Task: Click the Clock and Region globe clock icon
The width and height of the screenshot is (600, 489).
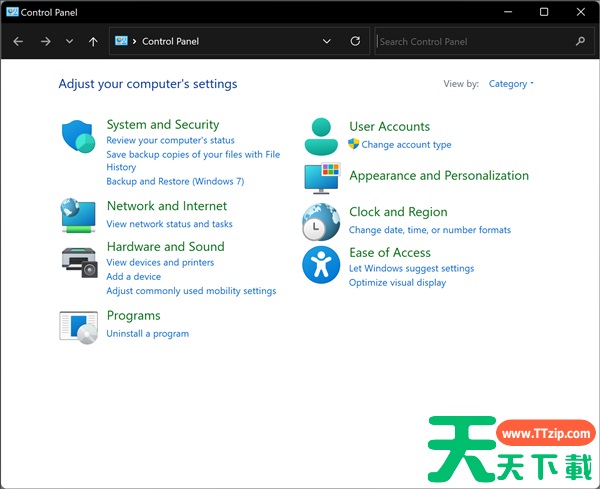Action: point(321,222)
